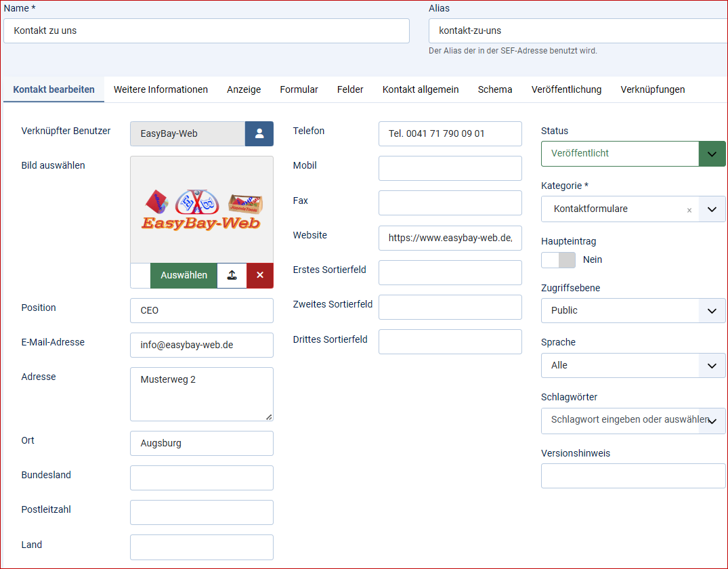The height and width of the screenshot is (569, 728).
Task: Open the Formular tab
Action: click(299, 89)
